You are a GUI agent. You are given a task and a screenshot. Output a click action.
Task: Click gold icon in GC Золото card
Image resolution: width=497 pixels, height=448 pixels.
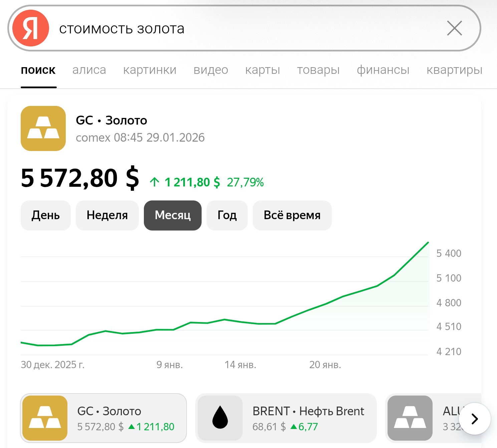coord(45,418)
